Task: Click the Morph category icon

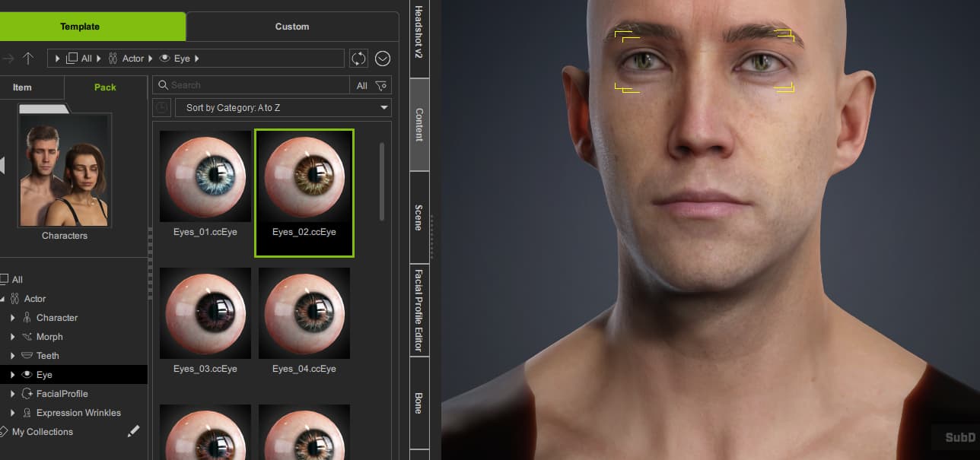Action: [27, 337]
